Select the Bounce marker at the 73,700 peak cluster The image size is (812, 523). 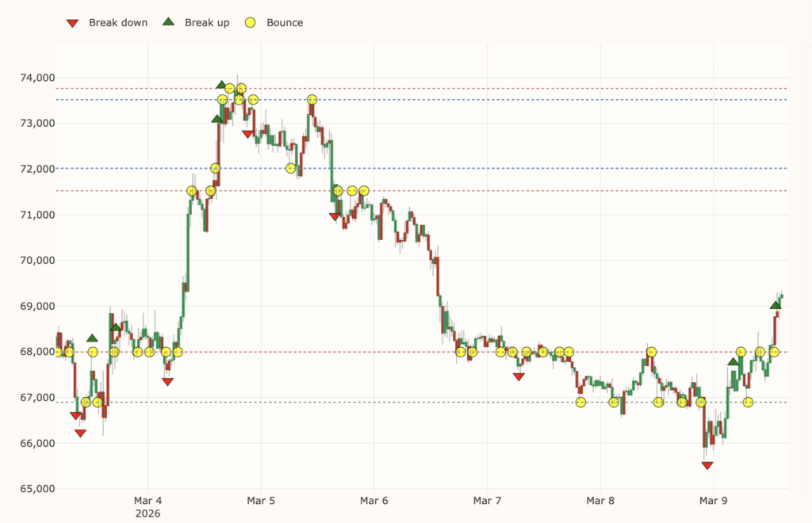coord(240,88)
